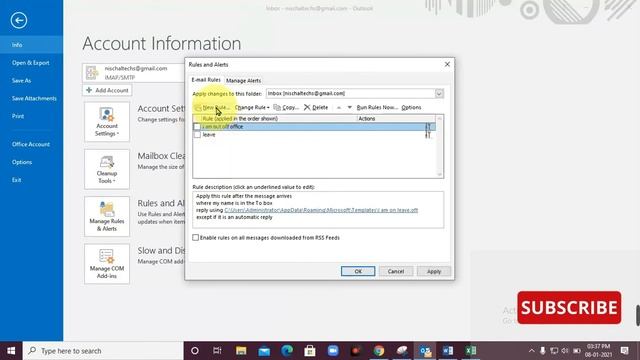Open Account Settings button
Viewport: 640px width, 360px height.
(107, 122)
